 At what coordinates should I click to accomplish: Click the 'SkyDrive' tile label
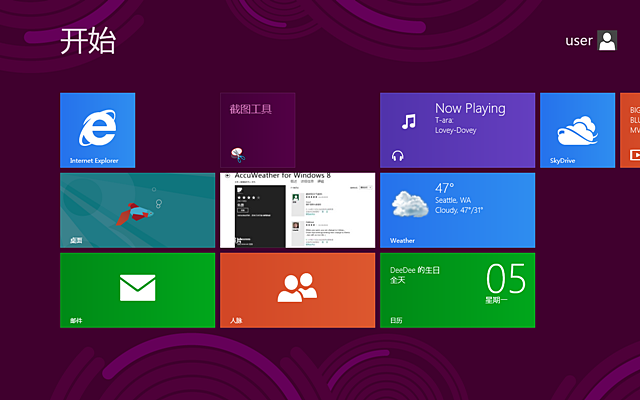(x=562, y=160)
